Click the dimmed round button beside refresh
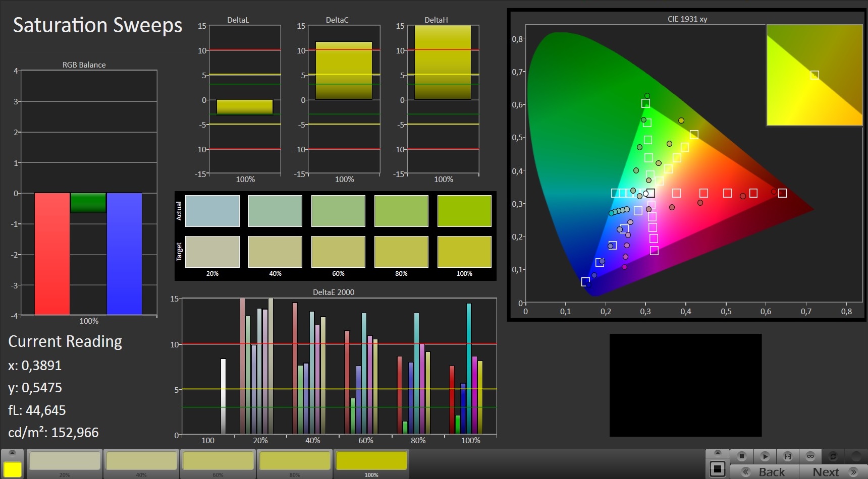The image size is (868, 479). coord(856,456)
